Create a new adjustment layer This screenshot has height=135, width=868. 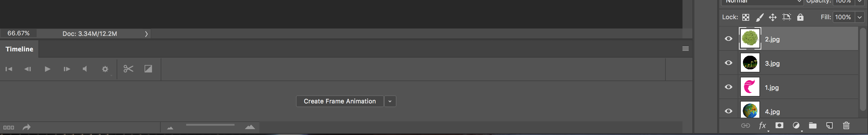click(x=796, y=126)
